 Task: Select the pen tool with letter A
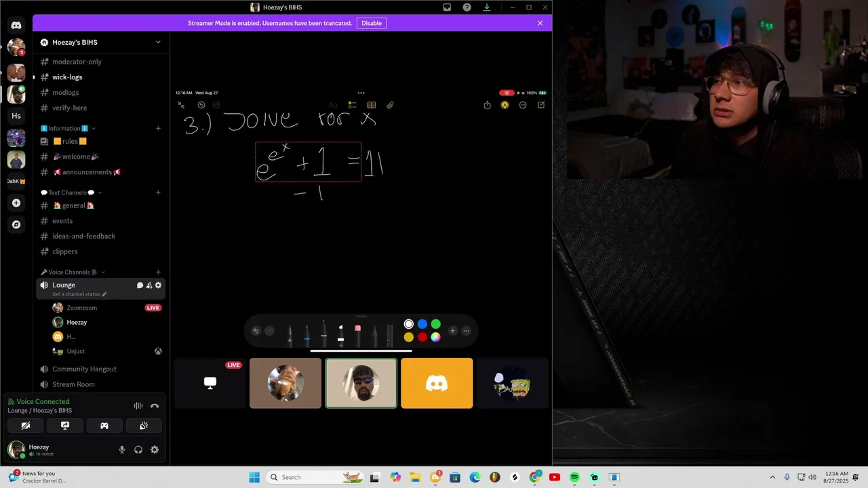(290, 335)
